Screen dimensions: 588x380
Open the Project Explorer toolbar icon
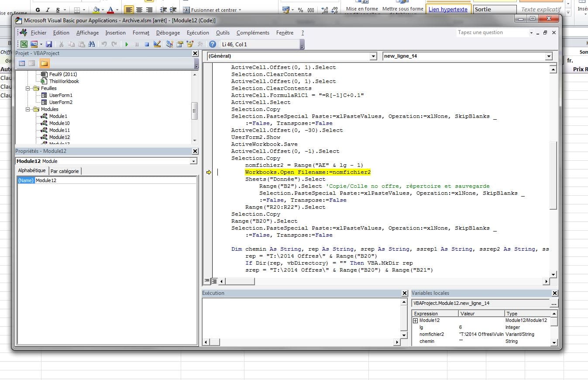coord(169,44)
